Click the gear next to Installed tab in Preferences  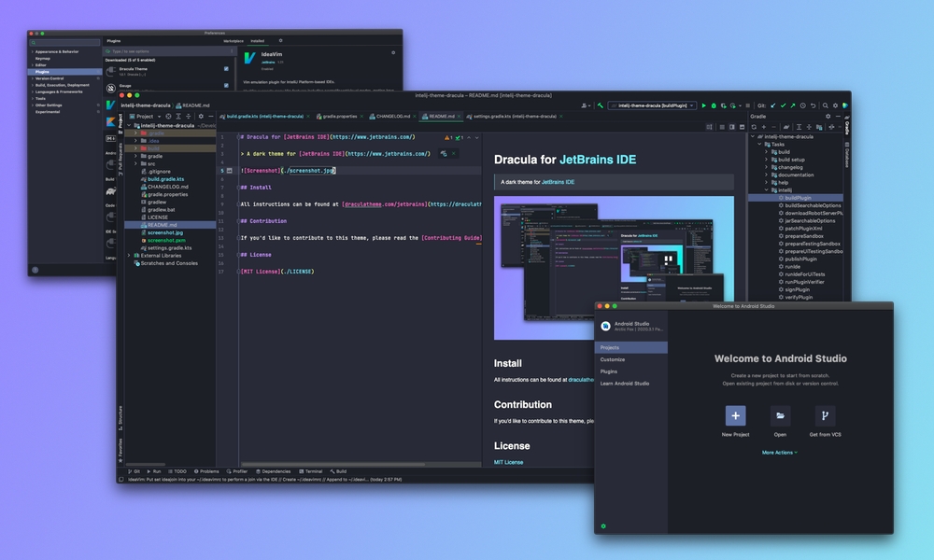[280, 40]
